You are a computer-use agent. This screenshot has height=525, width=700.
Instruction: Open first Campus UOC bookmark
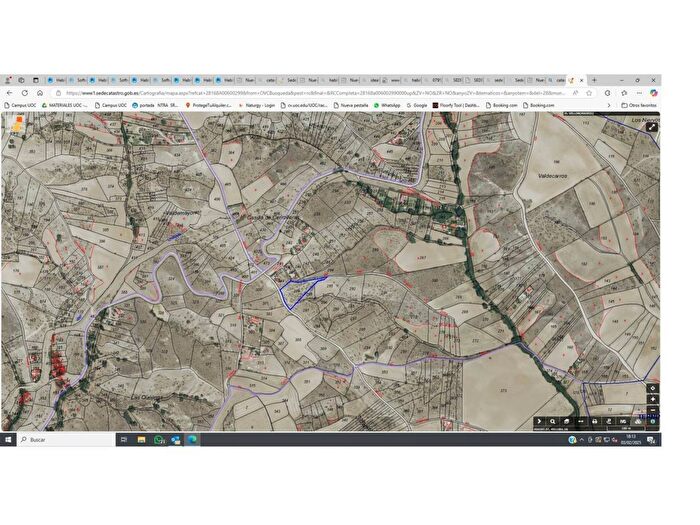(x=21, y=105)
